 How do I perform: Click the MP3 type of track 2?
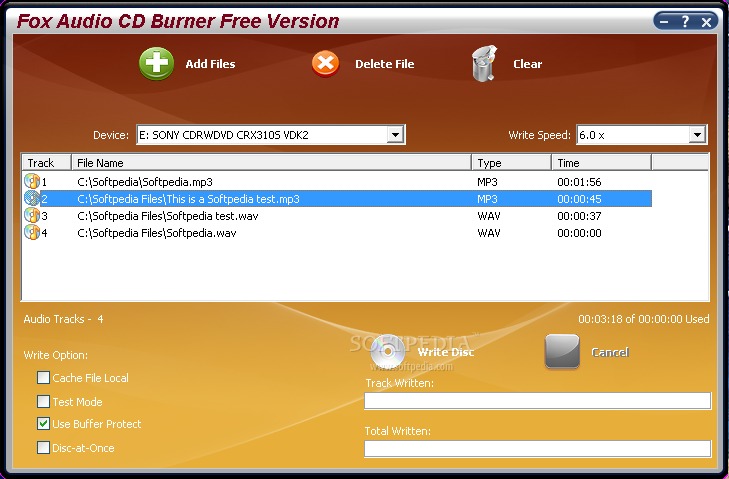click(x=487, y=199)
